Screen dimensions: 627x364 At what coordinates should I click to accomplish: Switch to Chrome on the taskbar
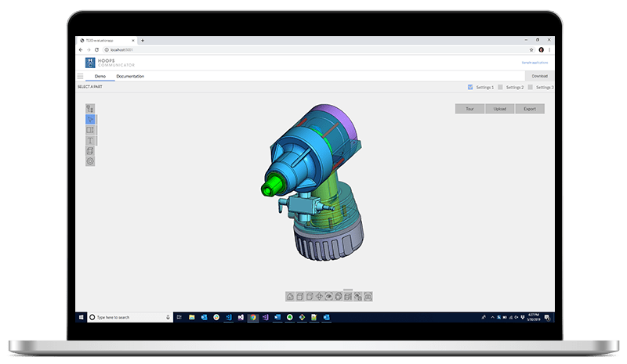252,317
